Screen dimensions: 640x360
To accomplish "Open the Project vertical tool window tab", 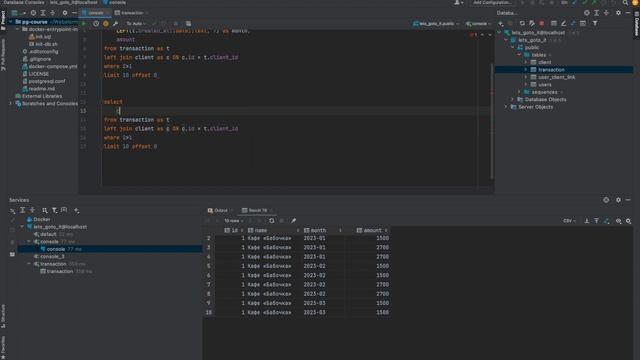I will [x=3, y=20].
